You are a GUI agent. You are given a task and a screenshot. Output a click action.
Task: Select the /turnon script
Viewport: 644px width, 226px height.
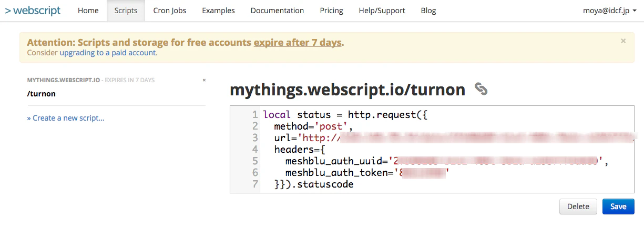pos(42,94)
